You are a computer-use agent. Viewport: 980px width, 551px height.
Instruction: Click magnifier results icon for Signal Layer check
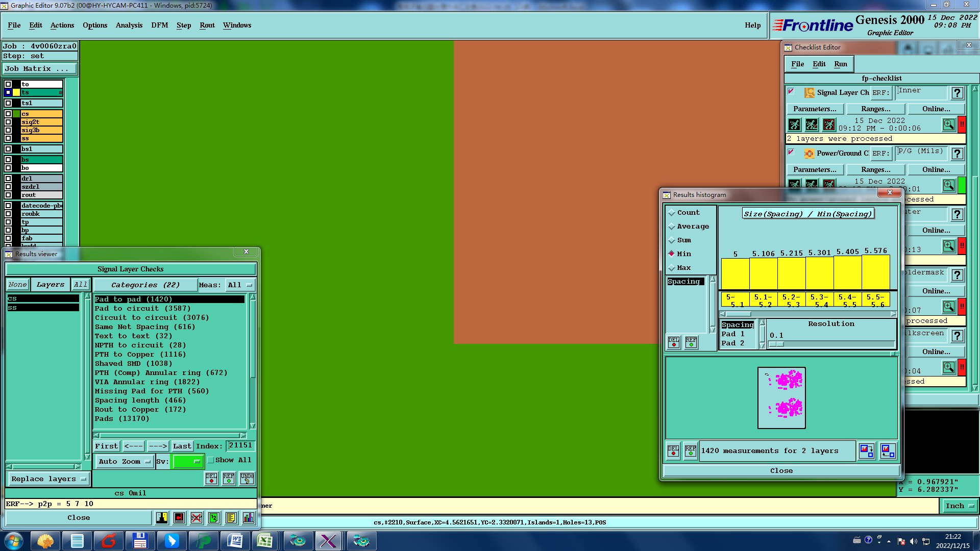(948, 124)
